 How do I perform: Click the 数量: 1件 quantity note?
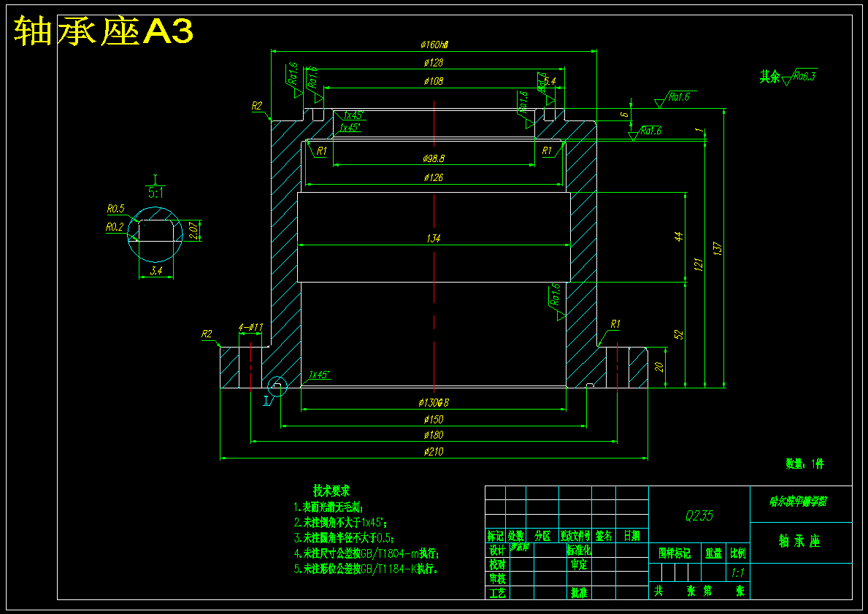click(805, 464)
